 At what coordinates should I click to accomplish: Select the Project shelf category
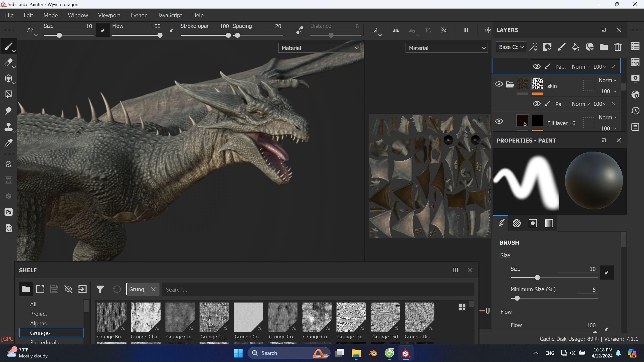coord(38,314)
